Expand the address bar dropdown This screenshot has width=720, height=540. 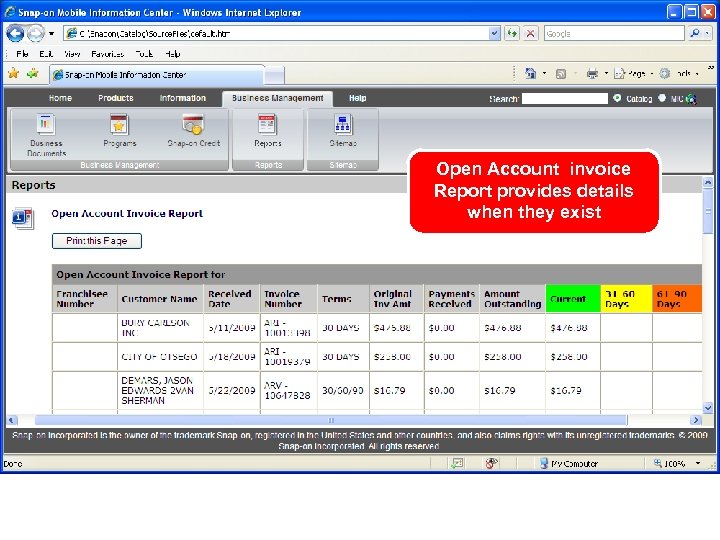pyautogui.click(x=494, y=33)
